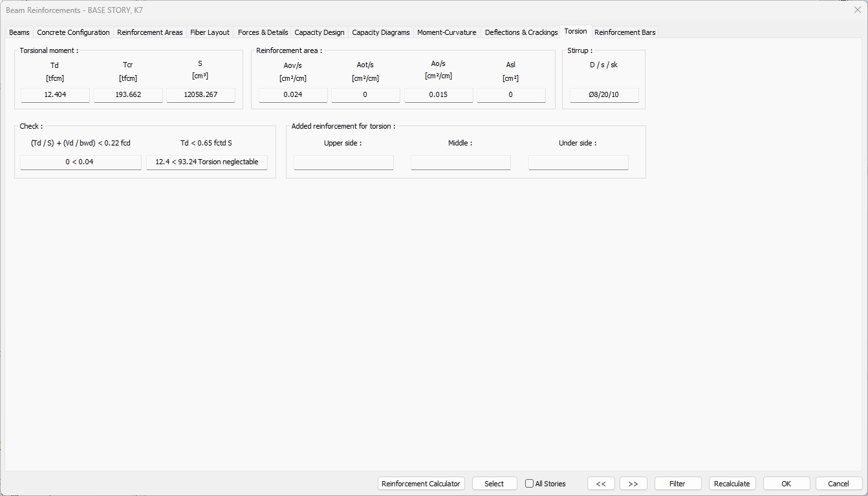868x496 pixels.
Task: Click the Td torsional moment value field
Action: (x=55, y=95)
